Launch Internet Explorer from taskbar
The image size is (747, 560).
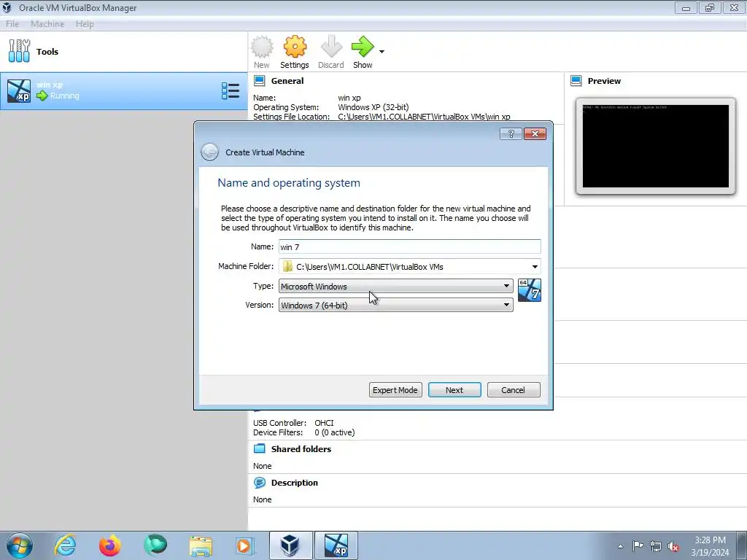pyautogui.click(x=65, y=545)
